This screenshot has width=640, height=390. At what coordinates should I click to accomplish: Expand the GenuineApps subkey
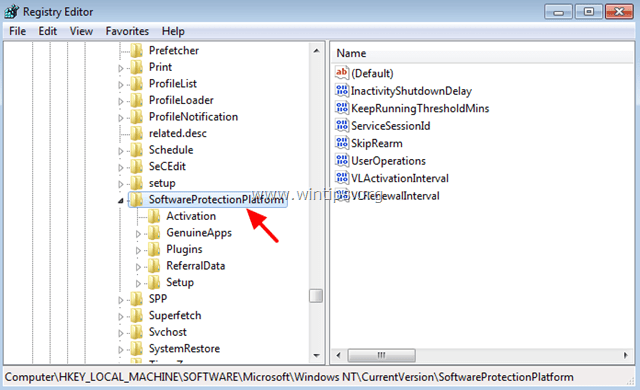[138, 234]
